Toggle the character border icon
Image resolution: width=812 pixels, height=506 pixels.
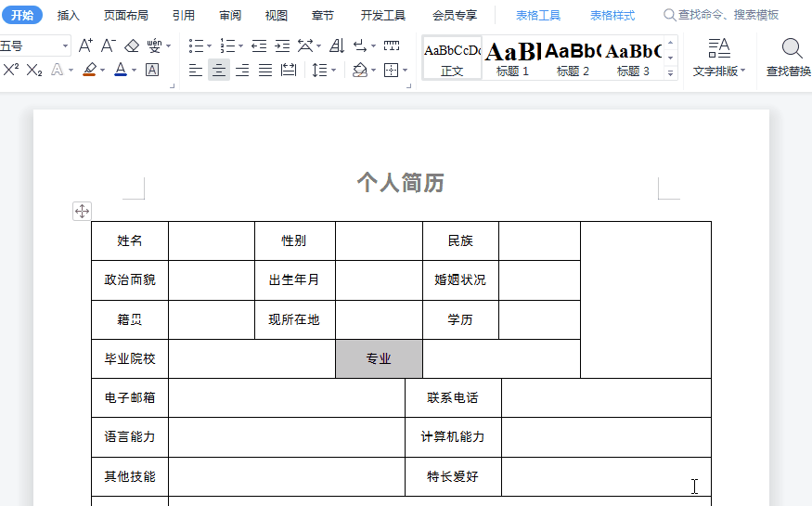(152, 70)
